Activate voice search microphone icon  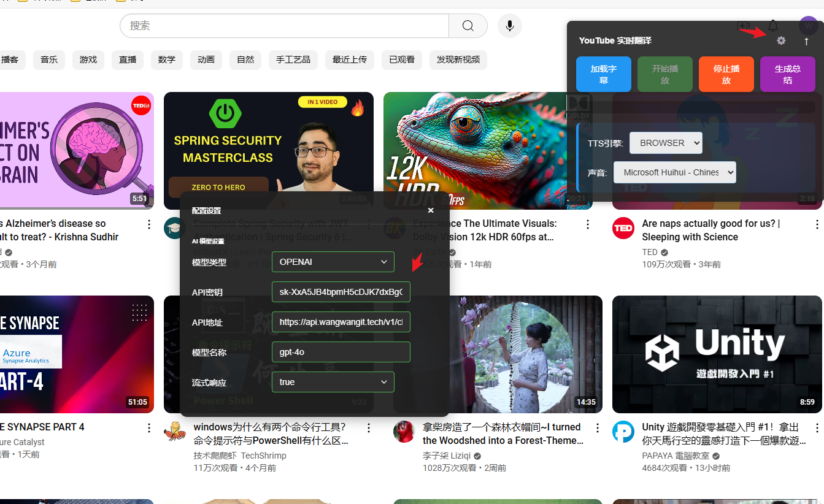point(509,26)
